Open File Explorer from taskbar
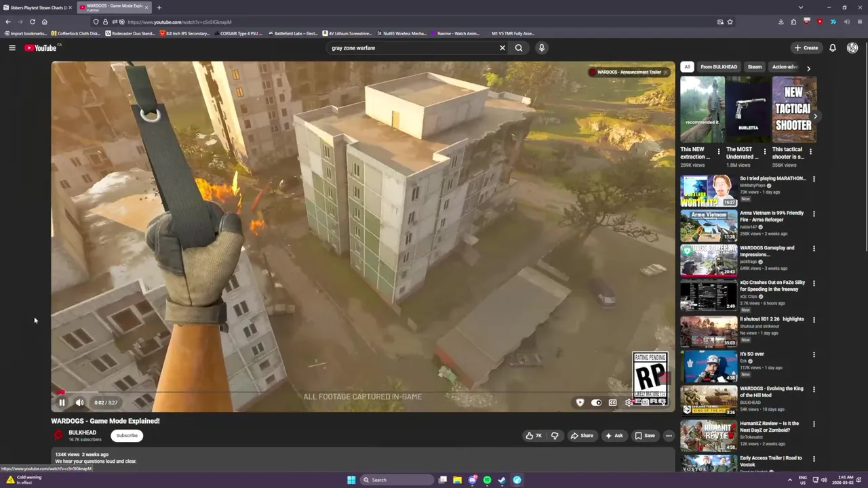The image size is (868, 488). (458, 480)
